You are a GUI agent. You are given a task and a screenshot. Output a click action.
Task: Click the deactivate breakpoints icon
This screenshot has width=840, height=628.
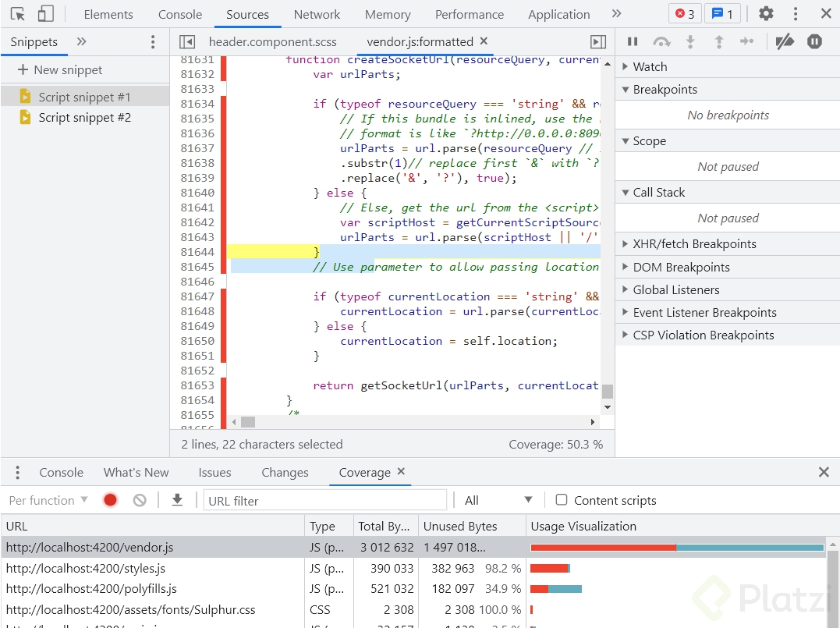(785, 42)
